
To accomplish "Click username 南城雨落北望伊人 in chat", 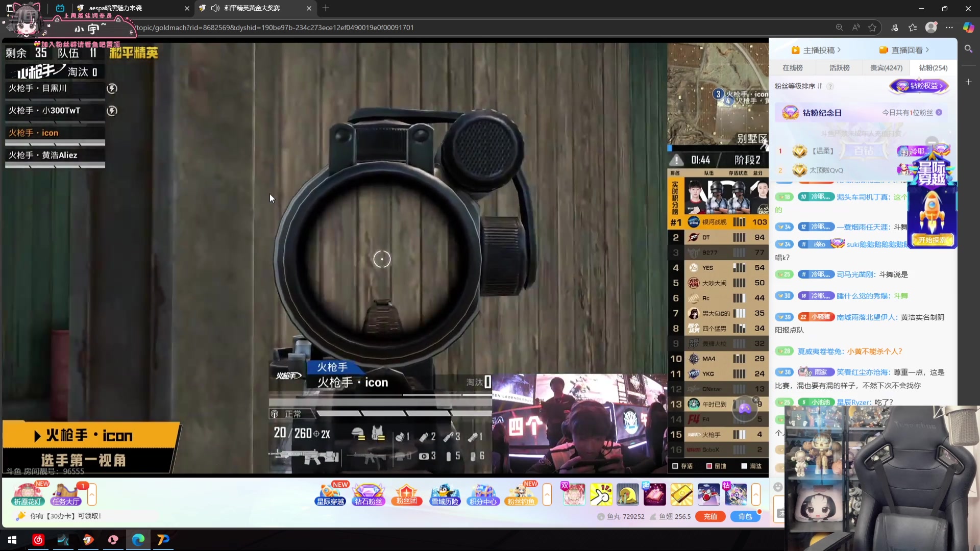I will (x=866, y=317).
